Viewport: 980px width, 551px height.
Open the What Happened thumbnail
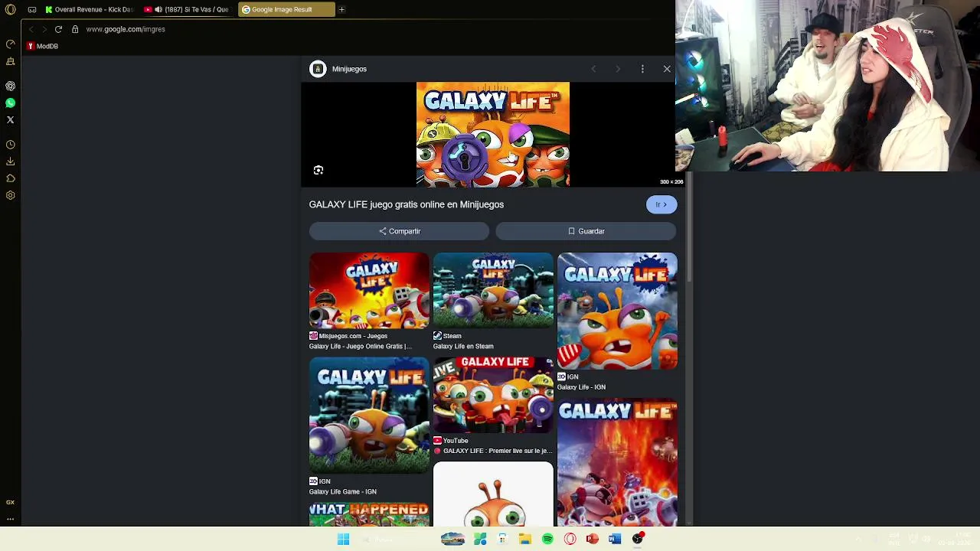[x=369, y=514]
